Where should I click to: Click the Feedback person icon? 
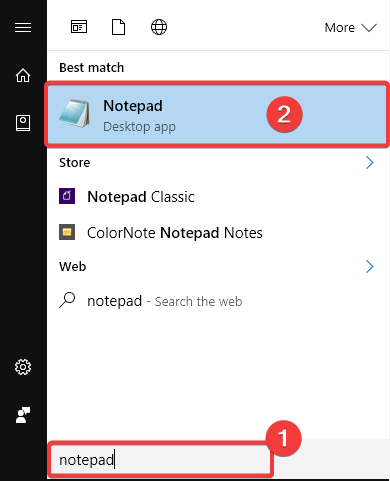tap(23, 415)
